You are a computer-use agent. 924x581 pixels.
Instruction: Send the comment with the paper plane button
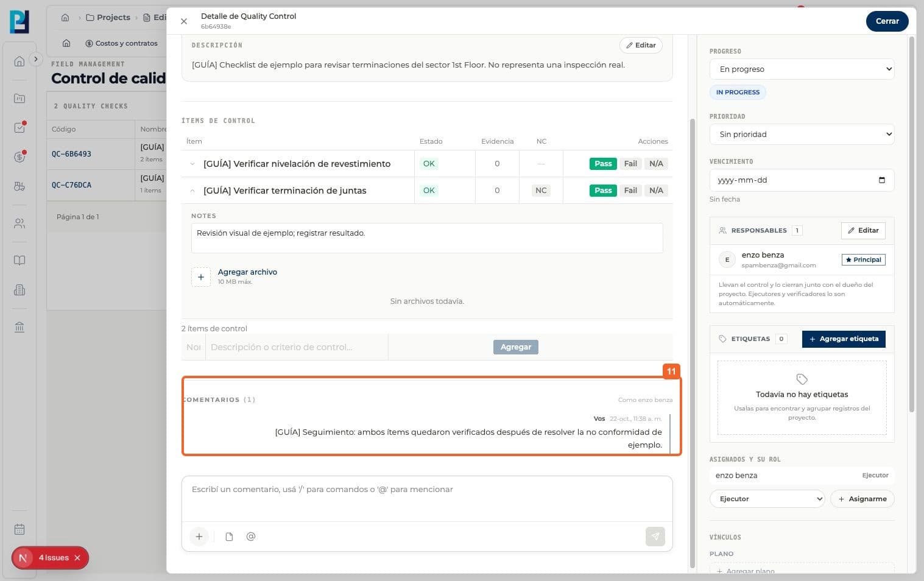[655, 537]
